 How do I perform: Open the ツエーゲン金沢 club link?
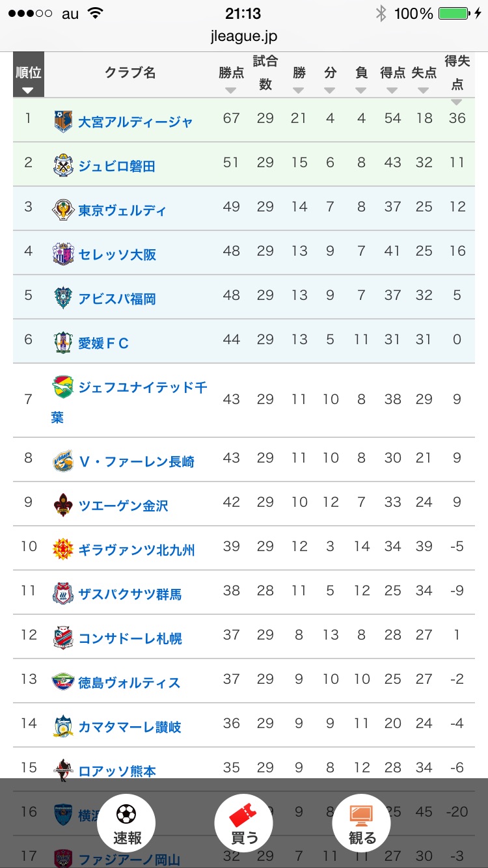123,506
